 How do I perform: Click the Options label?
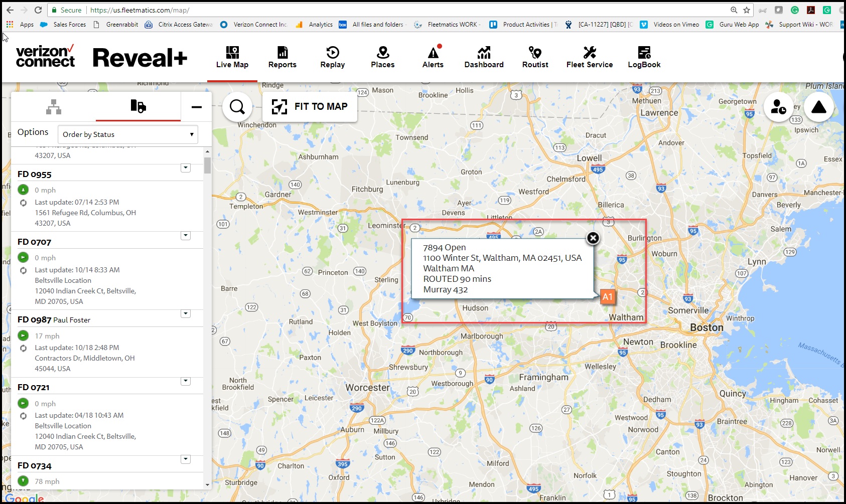[x=33, y=132]
